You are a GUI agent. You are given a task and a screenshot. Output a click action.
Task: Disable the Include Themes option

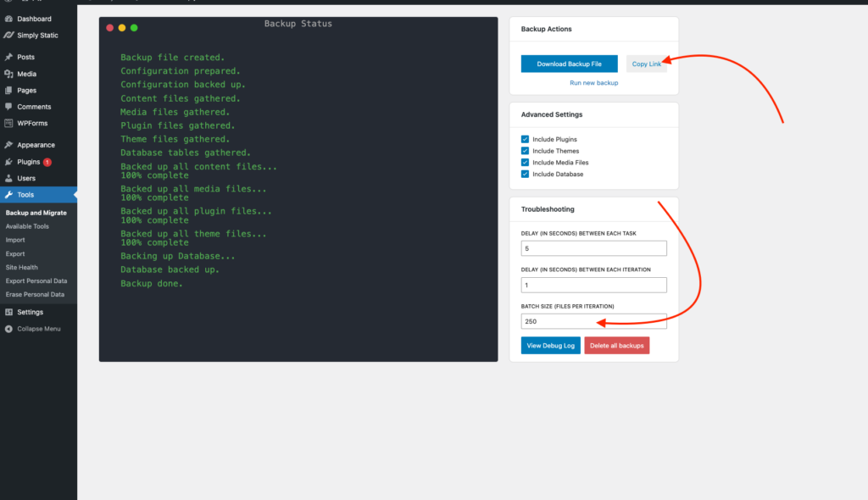(525, 150)
